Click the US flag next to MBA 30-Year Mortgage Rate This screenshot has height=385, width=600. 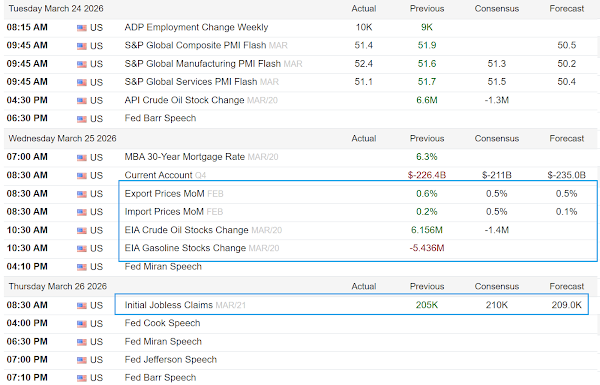click(82, 158)
